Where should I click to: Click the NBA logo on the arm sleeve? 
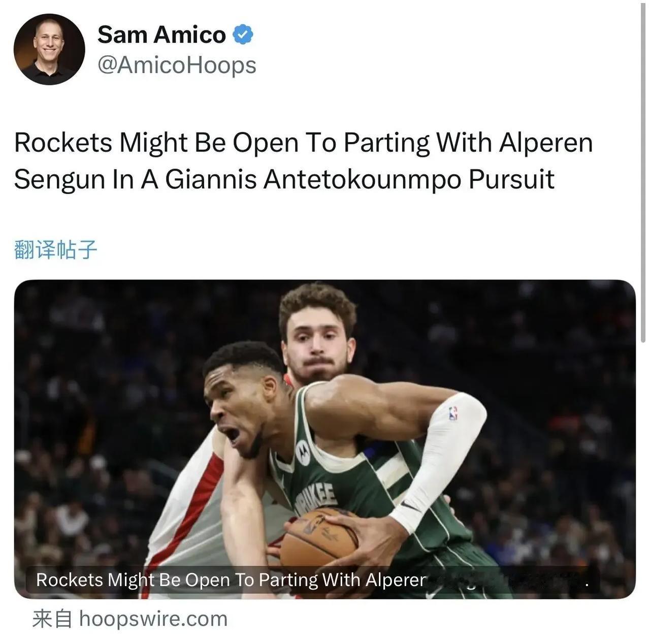pyautogui.click(x=453, y=413)
